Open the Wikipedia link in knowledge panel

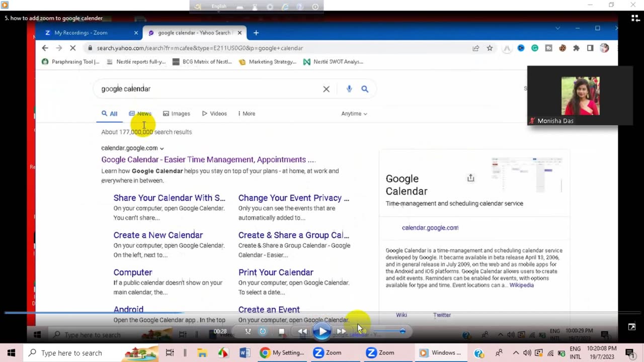click(x=522, y=285)
